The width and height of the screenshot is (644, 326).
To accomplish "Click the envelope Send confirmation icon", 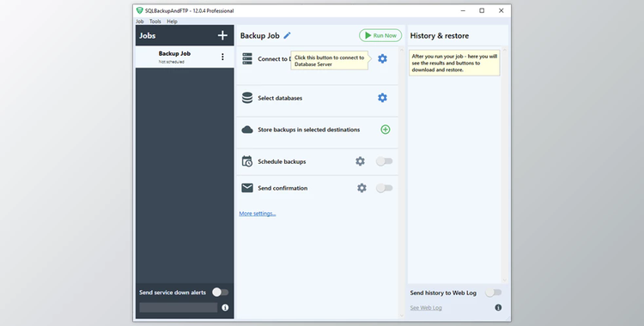I will click(247, 188).
